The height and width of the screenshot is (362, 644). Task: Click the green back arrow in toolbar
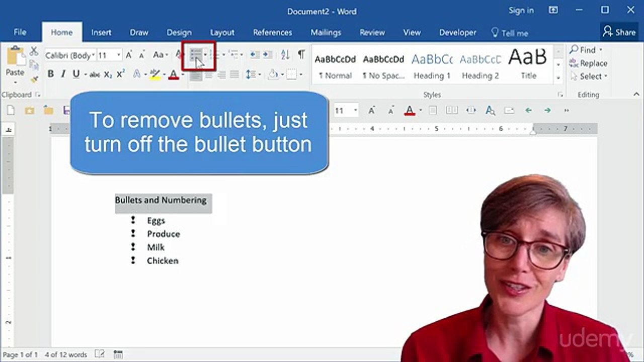pyautogui.click(x=528, y=110)
